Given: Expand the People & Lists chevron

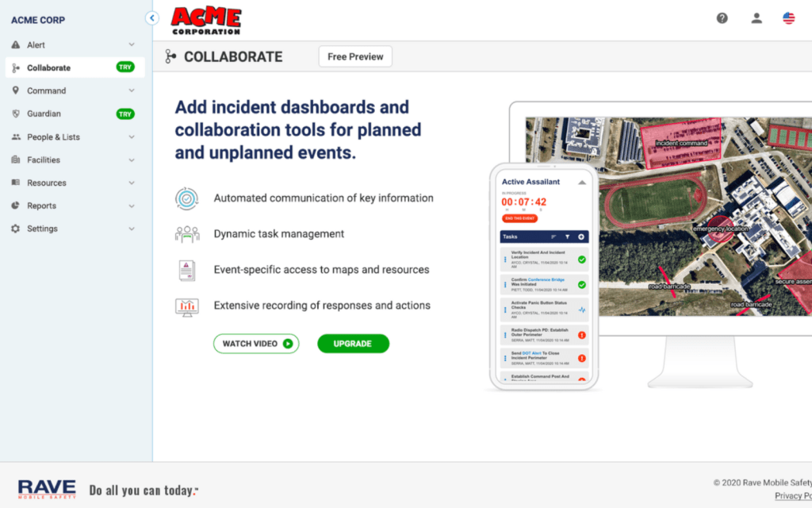Looking at the screenshot, I should point(132,137).
